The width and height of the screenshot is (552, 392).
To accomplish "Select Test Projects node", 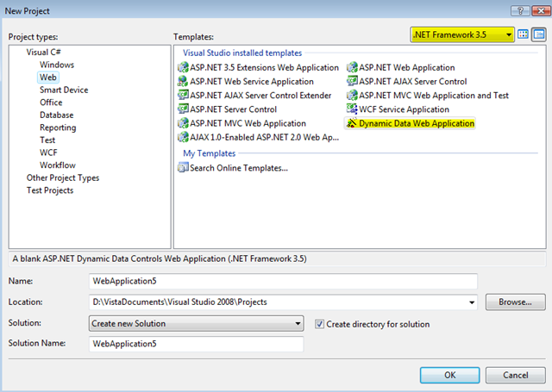I will click(50, 190).
